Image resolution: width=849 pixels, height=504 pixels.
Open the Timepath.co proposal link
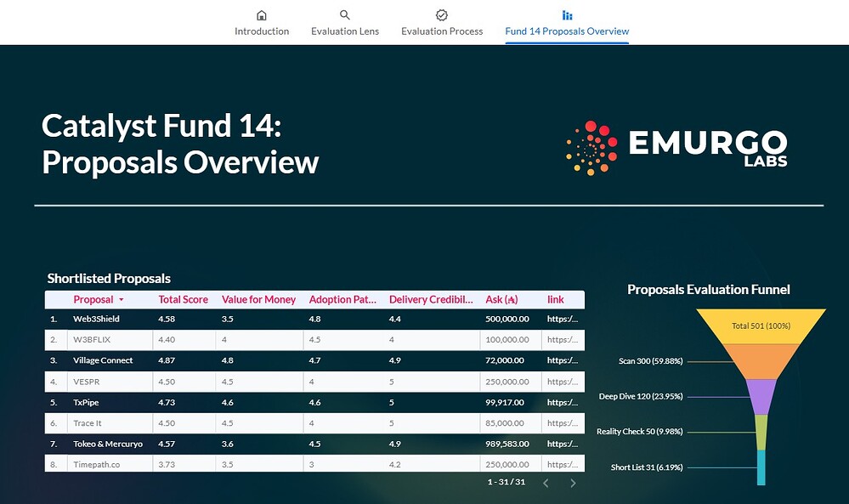pyautogui.click(x=562, y=465)
